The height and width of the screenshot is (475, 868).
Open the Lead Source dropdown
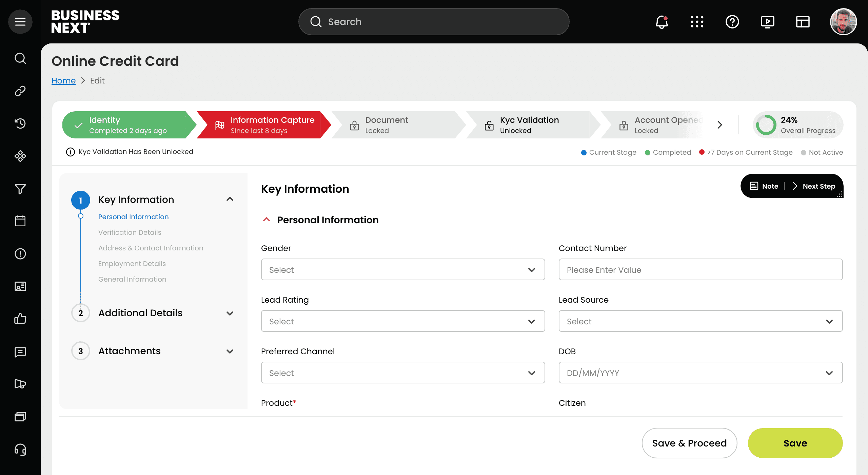point(701,321)
